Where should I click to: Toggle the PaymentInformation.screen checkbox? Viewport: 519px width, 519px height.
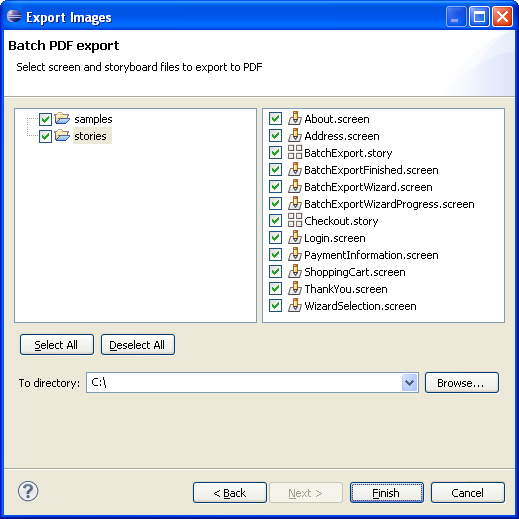[275, 255]
